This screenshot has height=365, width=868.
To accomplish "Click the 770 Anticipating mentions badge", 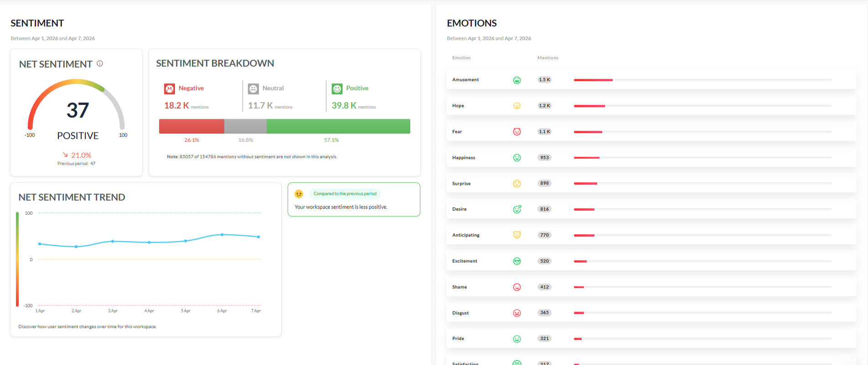I will point(544,235).
